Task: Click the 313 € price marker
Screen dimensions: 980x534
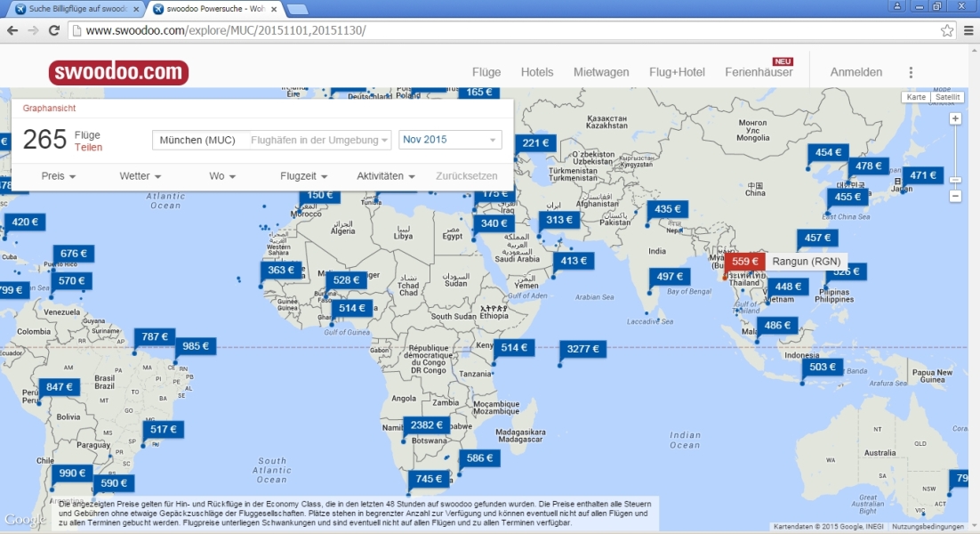Action: 558,220
